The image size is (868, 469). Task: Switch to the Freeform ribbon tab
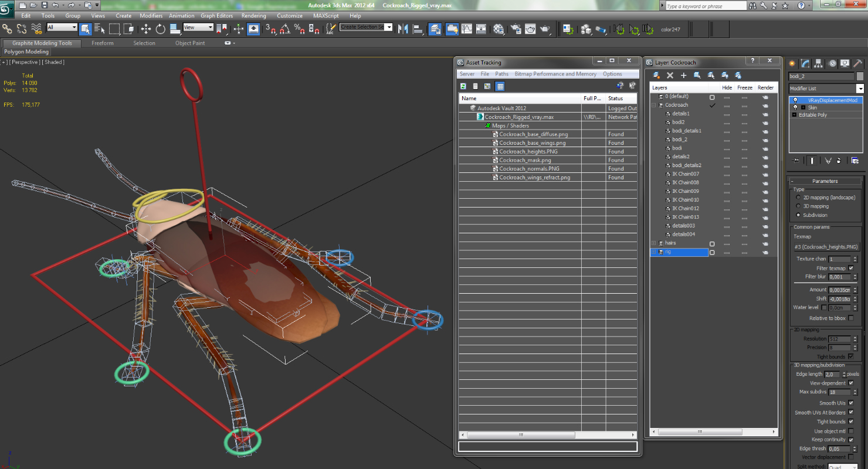click(x=103, y=43)
